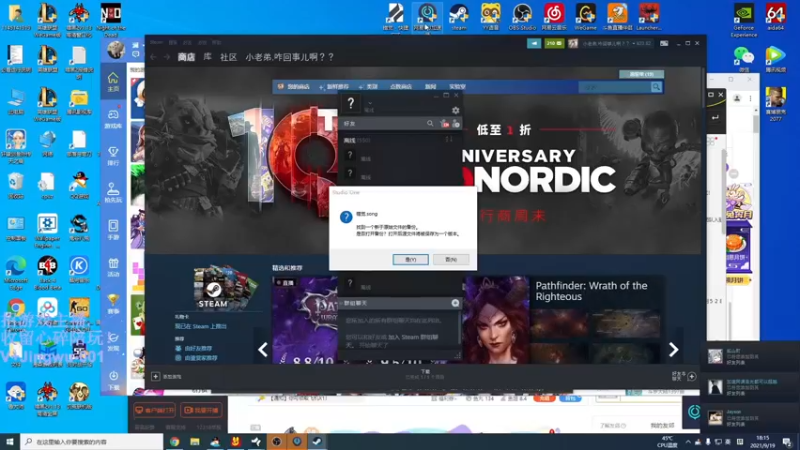This screenshot has width=800, height=450.
Task: Open the 愿望单 wishlist button
Action: [x=641, y=74]
